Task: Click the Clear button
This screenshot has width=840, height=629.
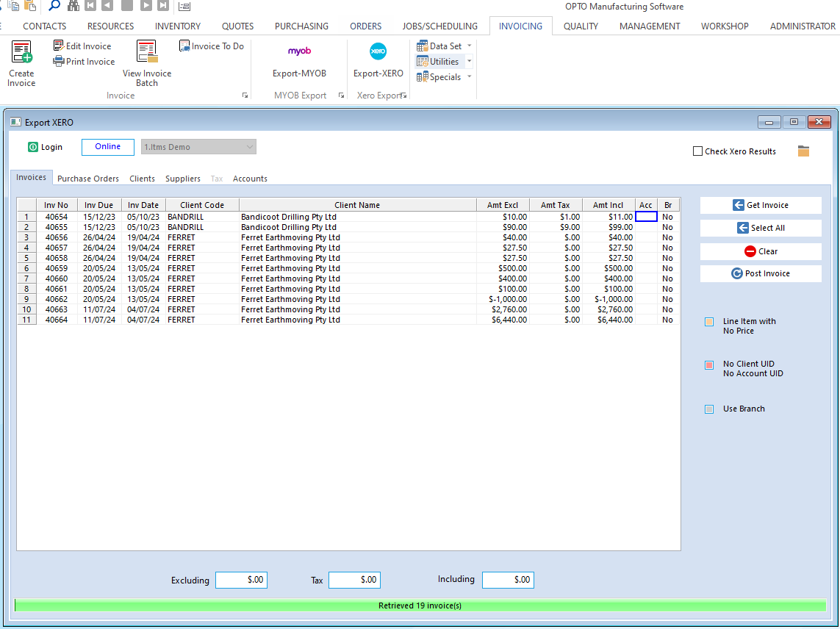Action: coord(761,251)
